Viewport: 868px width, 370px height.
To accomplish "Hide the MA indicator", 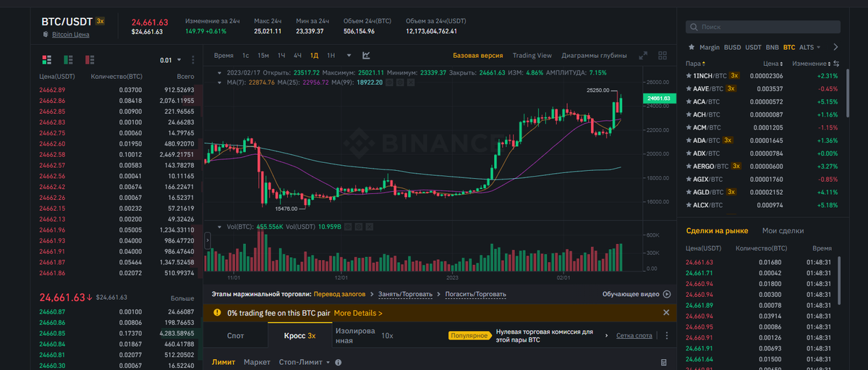I will click(389, 83).
